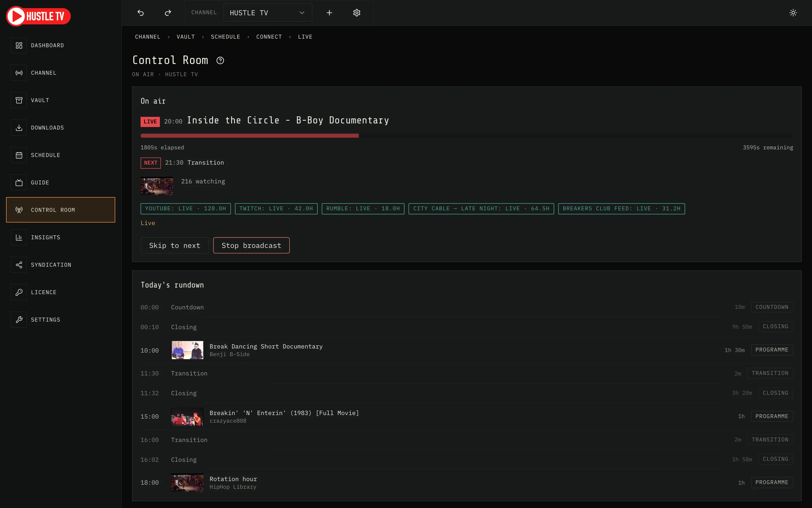Open Licence via its key icon
Viewport: 812px width, 508px height.
point(19,292)
